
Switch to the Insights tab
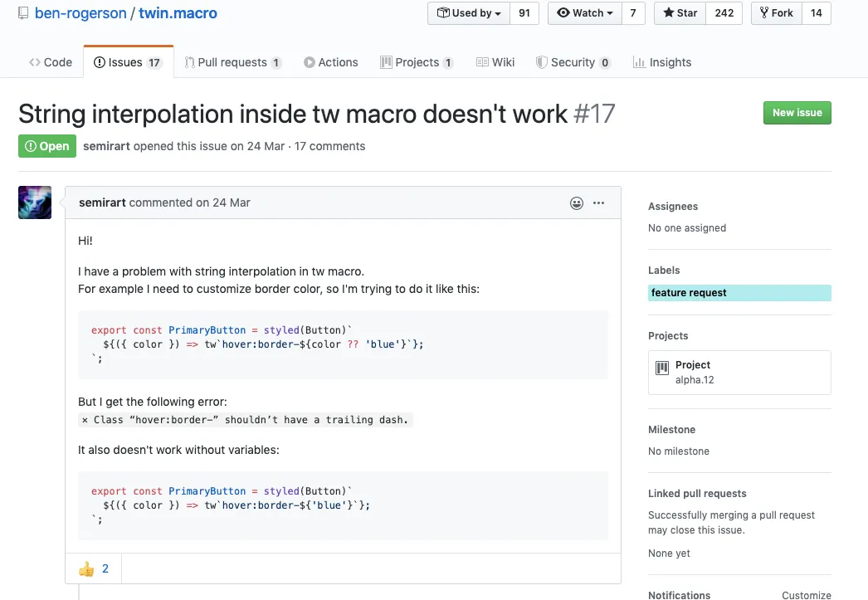(x=662, y=62)
